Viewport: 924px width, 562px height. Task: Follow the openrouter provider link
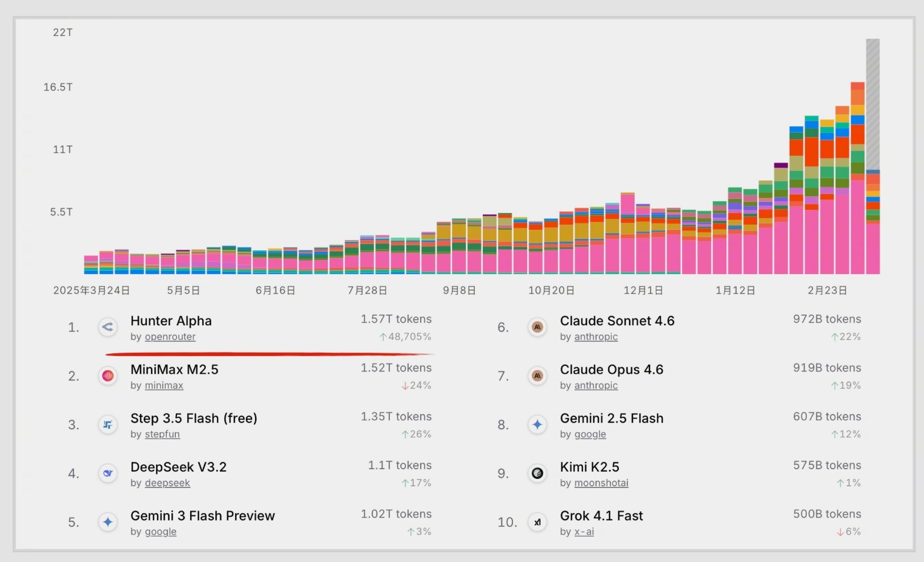point(170,337)
